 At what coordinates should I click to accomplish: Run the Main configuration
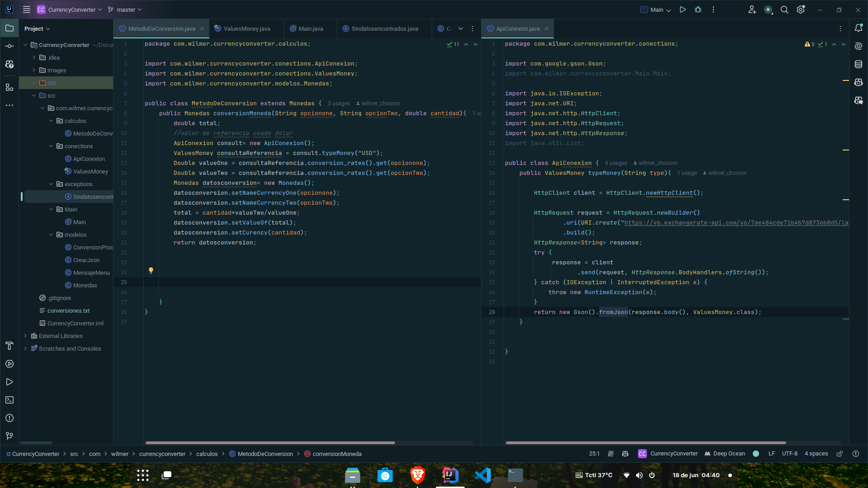683,9
